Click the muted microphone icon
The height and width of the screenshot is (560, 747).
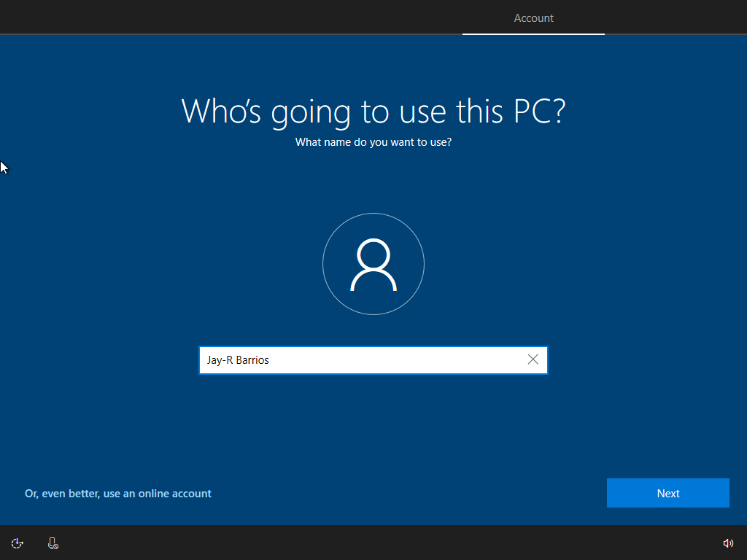point(53,543)
